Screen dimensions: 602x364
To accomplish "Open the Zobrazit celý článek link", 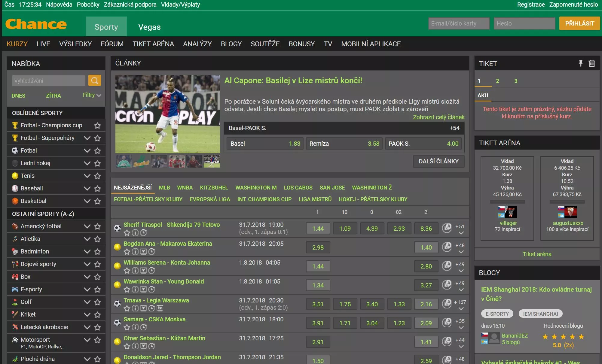I will click(x=438, y=117).
